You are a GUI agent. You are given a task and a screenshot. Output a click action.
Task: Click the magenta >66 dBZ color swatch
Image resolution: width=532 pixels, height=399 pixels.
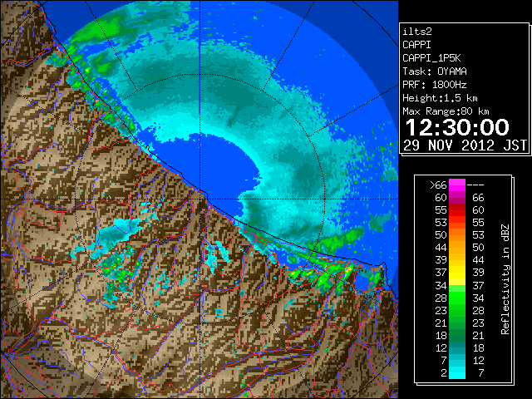pos(457,185)
